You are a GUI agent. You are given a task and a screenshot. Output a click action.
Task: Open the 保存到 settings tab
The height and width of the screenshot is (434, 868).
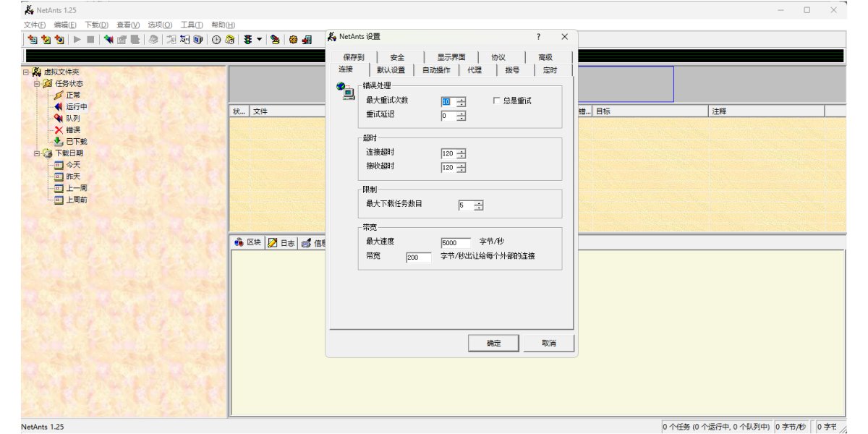click(354, 58)
